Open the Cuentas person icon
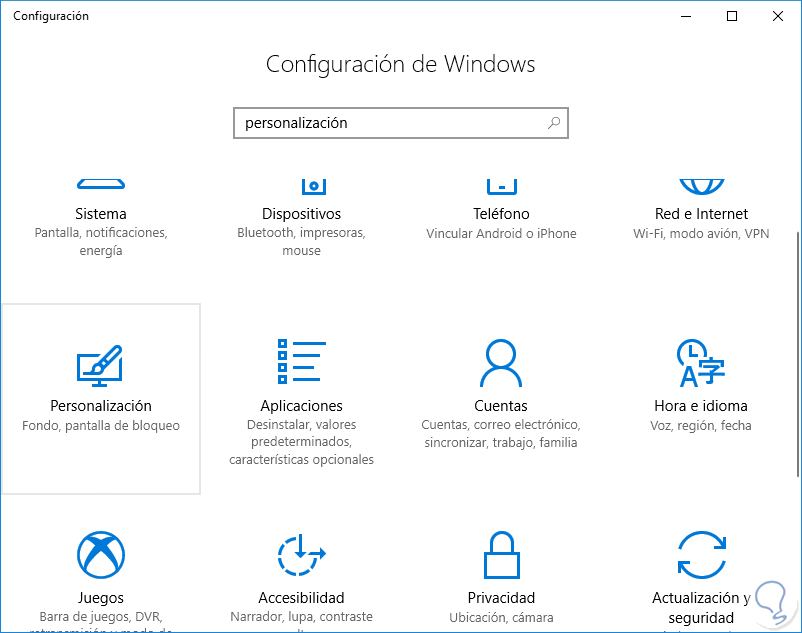Screen dimensions: 802x633 (501, 362)
